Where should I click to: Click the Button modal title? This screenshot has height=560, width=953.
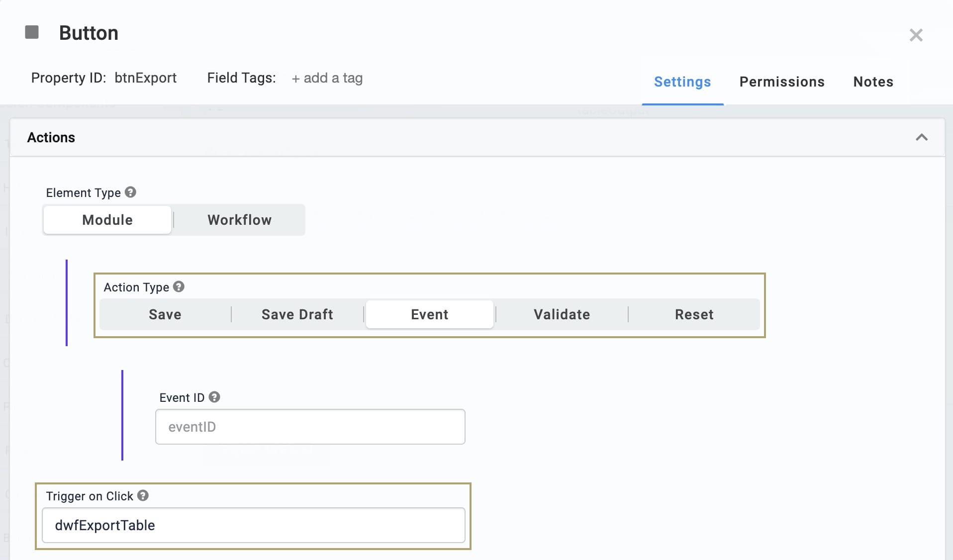click(x=89, y=33)
